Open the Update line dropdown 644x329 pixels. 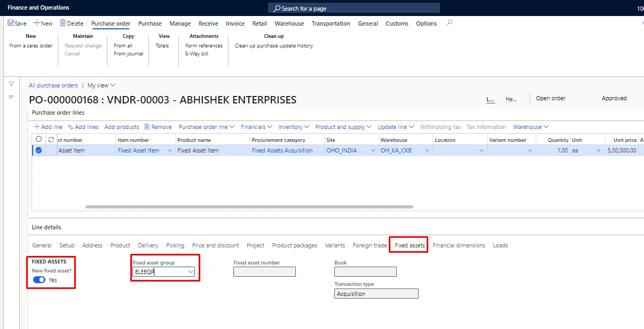pos(396,127)
